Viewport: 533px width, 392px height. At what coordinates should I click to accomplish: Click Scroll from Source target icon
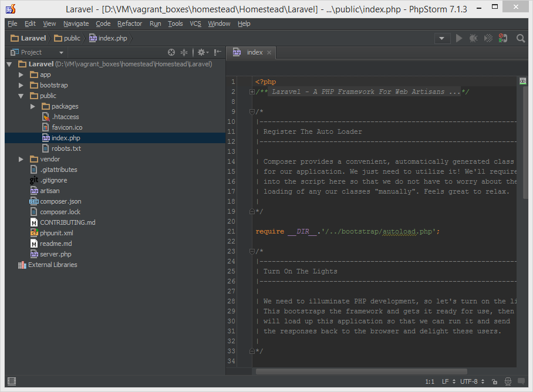(x=171, y=52)
